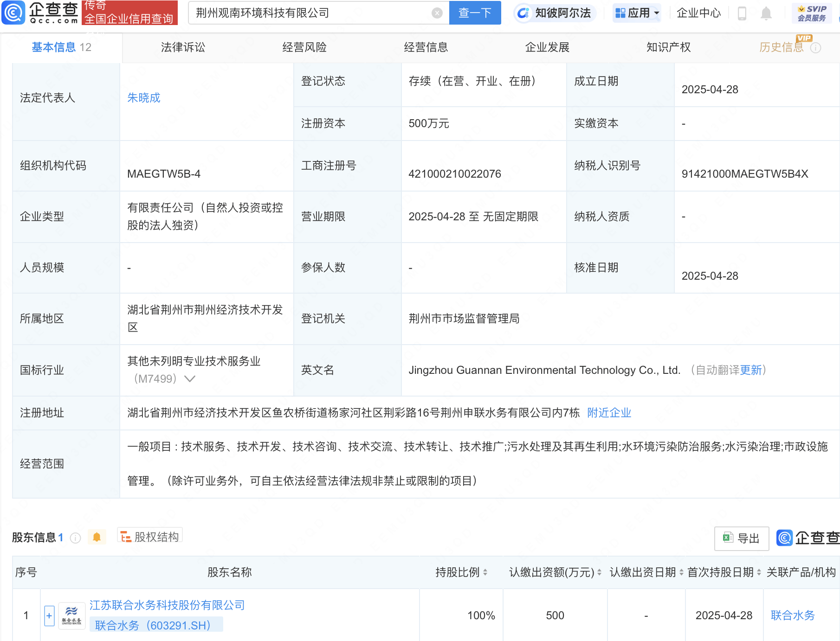The width and height of the screenshot is (840, 641).
Task: Click 登记机关 value 荆州市市场监督管理局
Action: click(464, 319)
